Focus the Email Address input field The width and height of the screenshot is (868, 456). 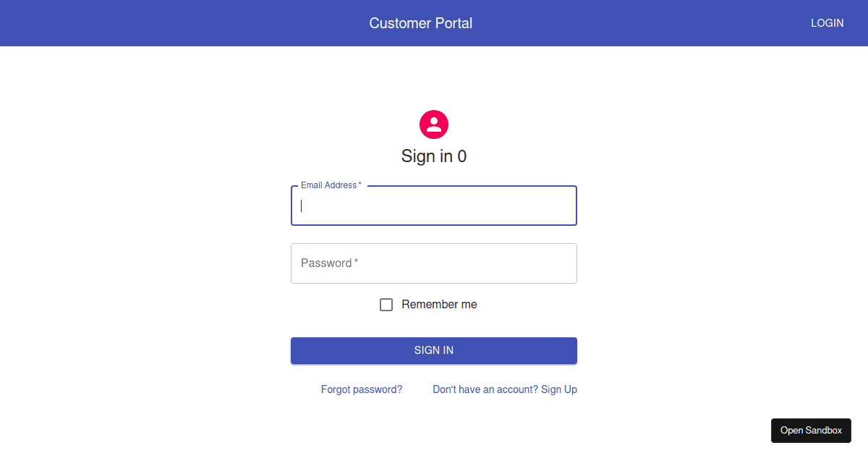[433, 206]
